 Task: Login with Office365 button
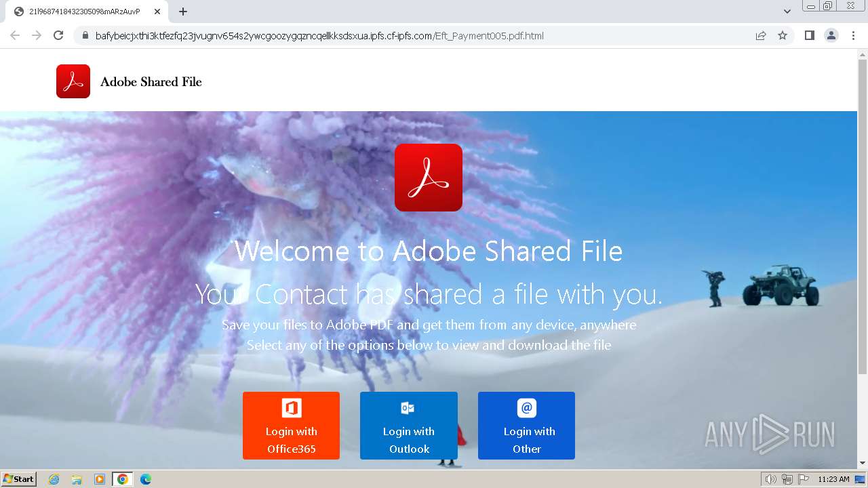292,426
